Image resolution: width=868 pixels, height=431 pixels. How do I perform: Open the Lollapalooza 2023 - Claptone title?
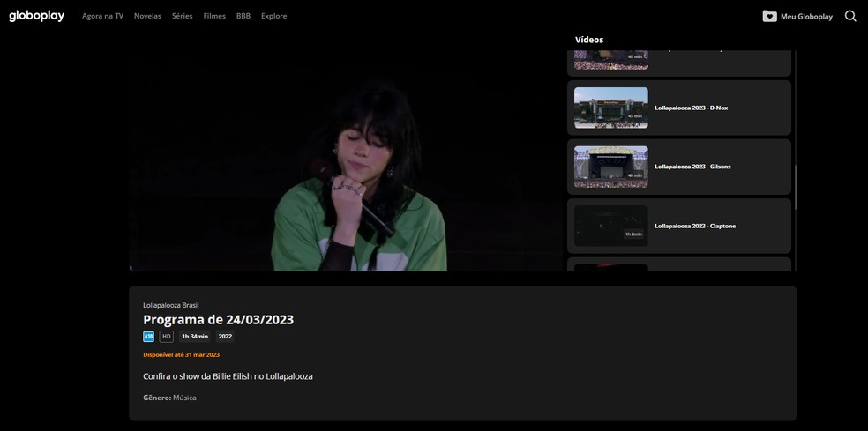click(x=695, y=226)
